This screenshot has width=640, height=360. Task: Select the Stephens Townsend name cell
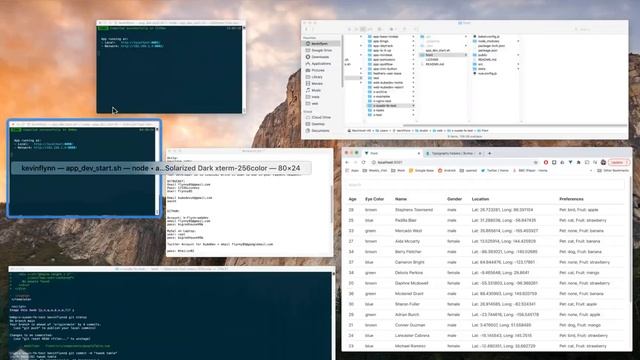[x=413, y=210]
